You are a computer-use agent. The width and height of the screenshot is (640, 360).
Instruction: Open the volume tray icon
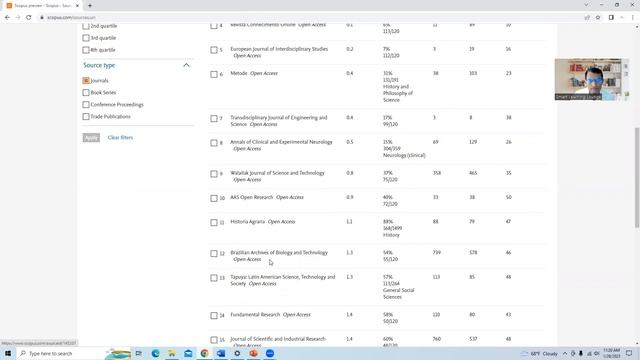click(596, 353)
